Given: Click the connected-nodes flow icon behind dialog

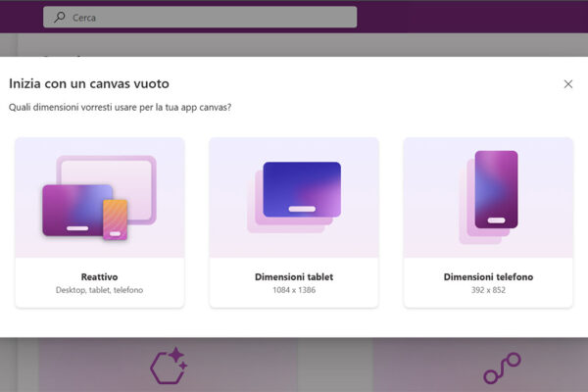Looking at the screenshot, I should 502,368.
